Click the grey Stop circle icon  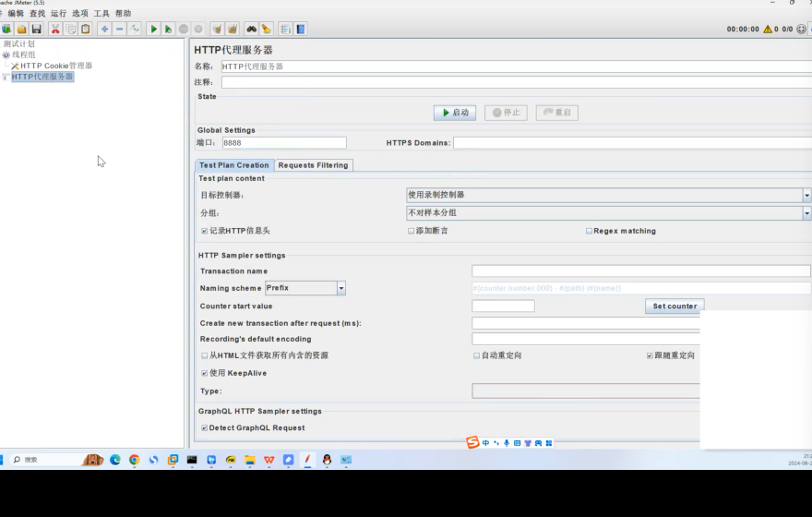[184, 29]
